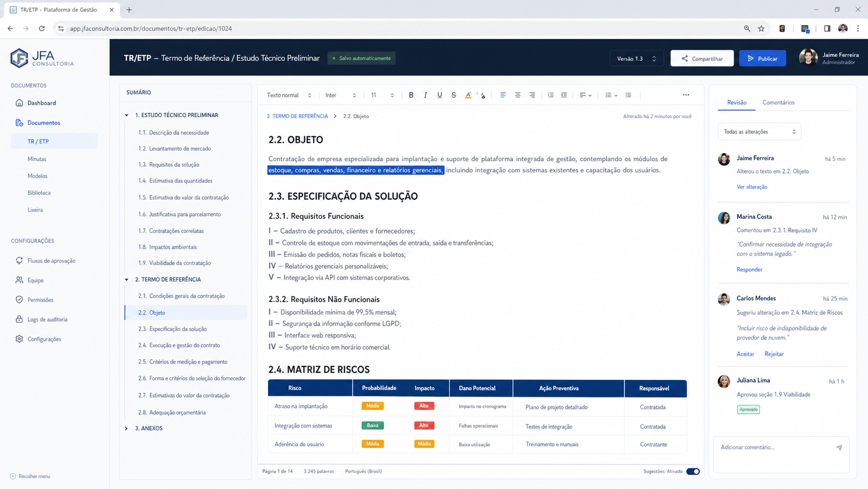Toggle italic formatting

click(425, 95)
